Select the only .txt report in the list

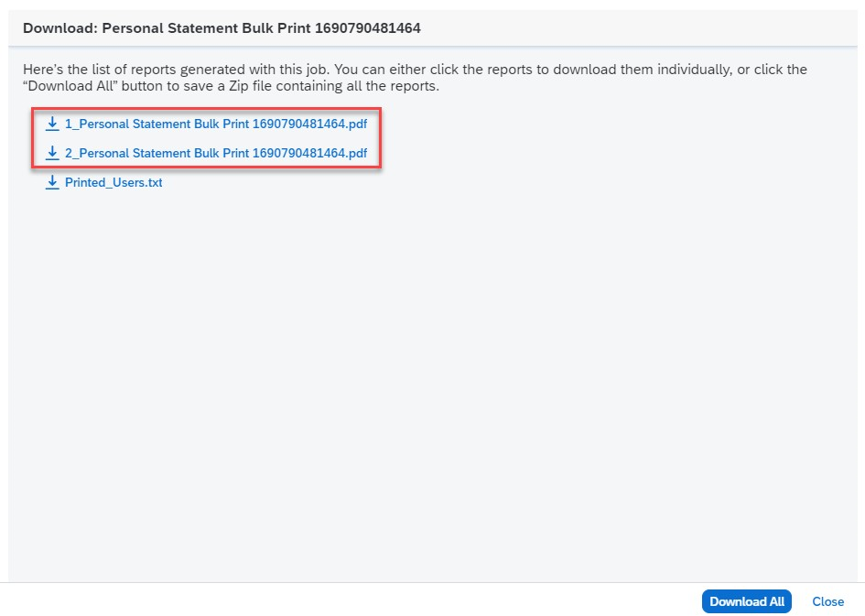[114, 182]
